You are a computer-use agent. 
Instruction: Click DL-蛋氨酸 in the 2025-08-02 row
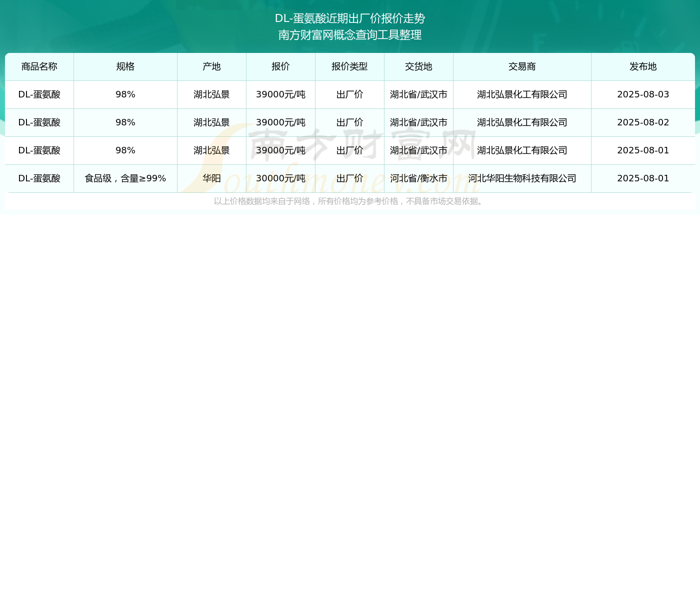pyautogui.click(x=39, y=122)
